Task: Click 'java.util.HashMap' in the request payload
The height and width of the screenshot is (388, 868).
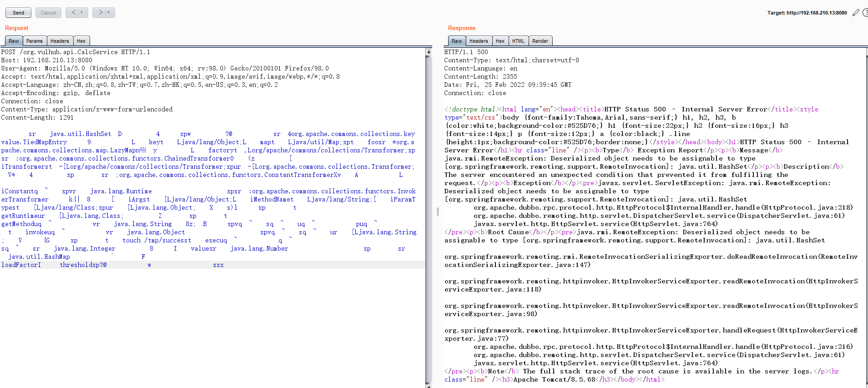Action: tap(39, 257)
